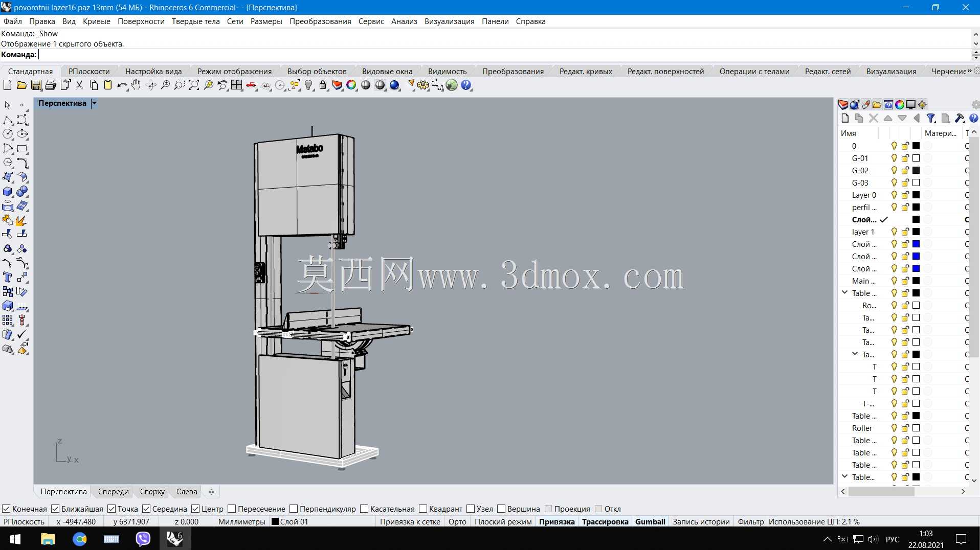Switch to the Режим отображения toolbar tab
Screen dimensions: 980x550
click(234, 72)
